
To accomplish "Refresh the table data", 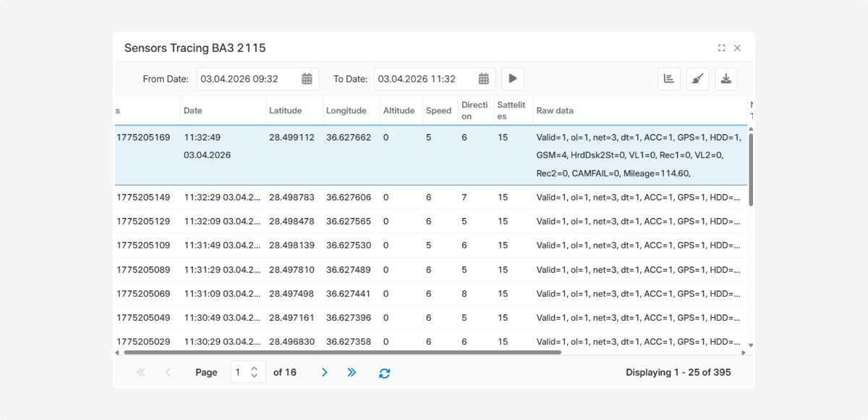I will pyautogui.click(x=384, y=373).
